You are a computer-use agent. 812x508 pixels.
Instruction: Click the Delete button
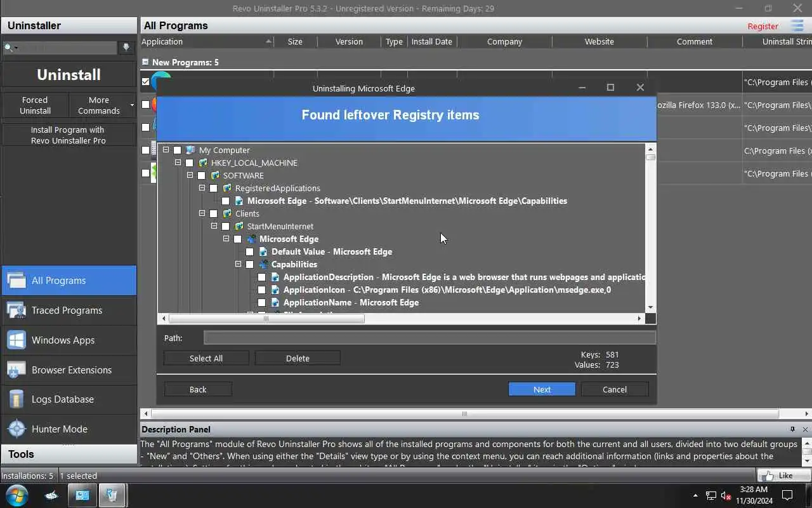pyautogui.click(x=298, y=359)
